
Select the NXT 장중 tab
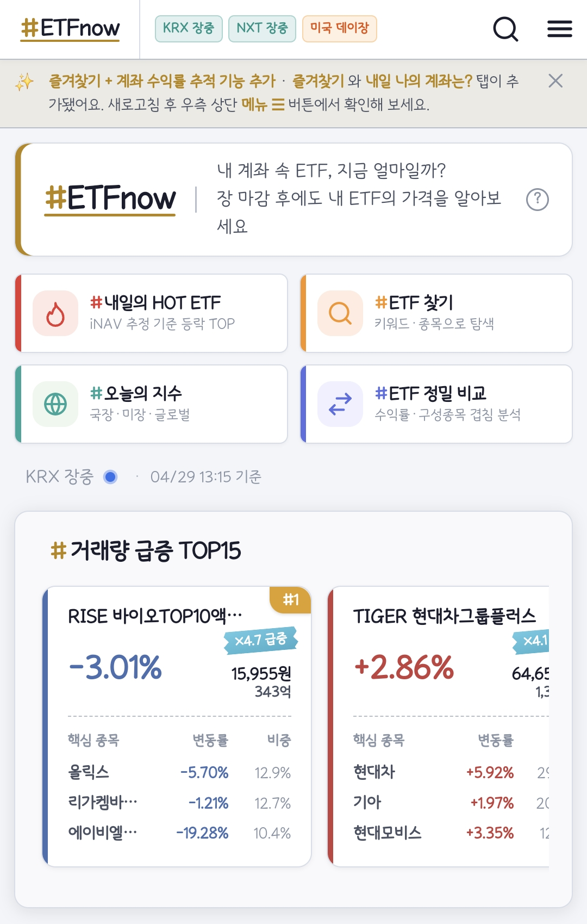262,28
